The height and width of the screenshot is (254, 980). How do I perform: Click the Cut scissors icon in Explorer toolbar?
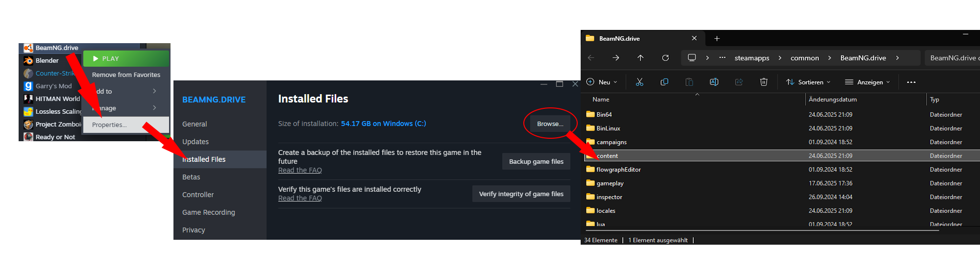pyautogui.click(x=639, y=82)
